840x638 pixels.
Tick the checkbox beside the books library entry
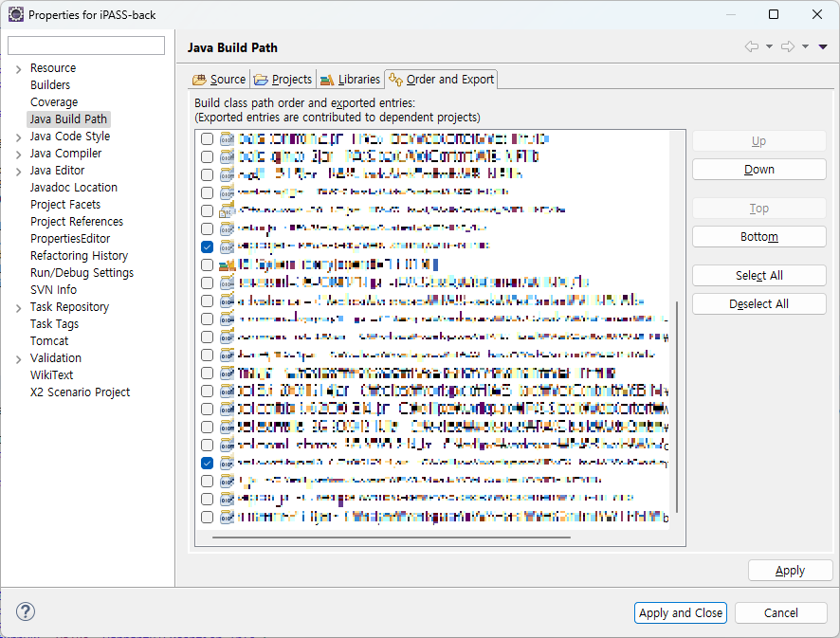207,264
